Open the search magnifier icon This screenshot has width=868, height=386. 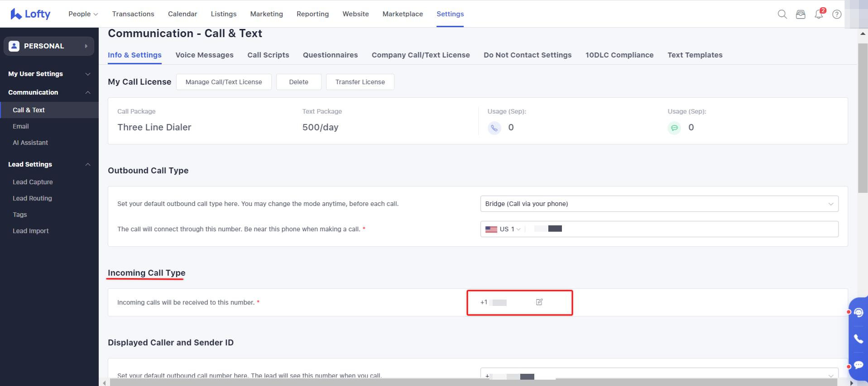(782, 14)
